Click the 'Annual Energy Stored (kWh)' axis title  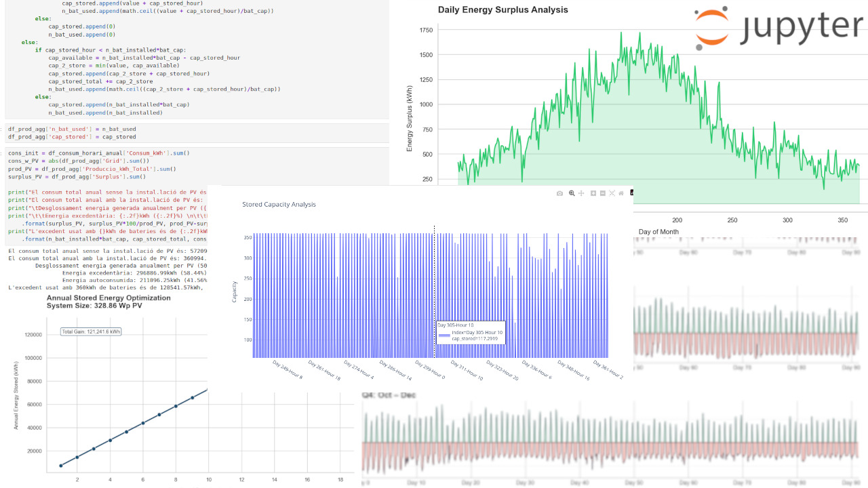point(16,395)
